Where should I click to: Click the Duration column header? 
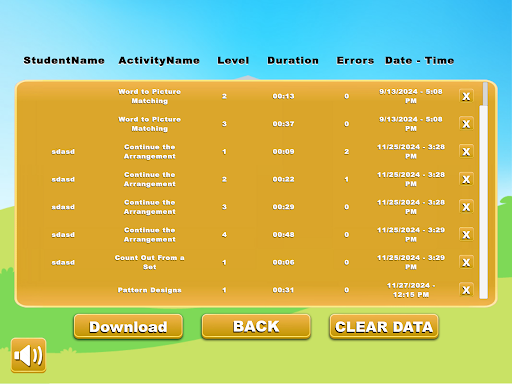point(293,61)
